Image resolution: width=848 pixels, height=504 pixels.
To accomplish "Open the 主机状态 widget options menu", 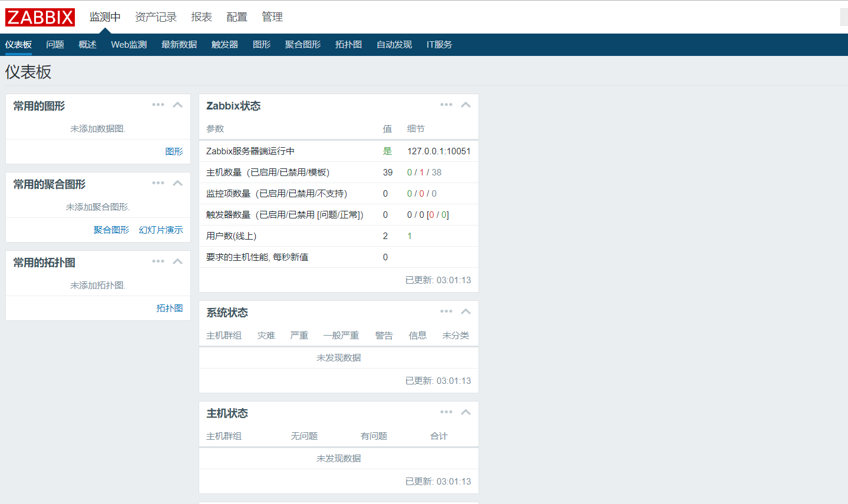I will pos(446,412).
